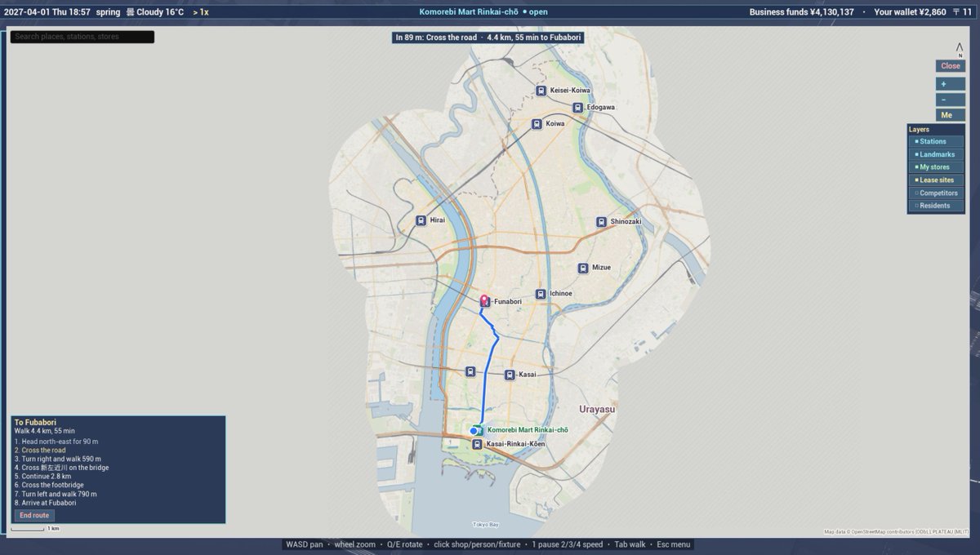Click the 'To Fubabori' route title

(35, 422)
